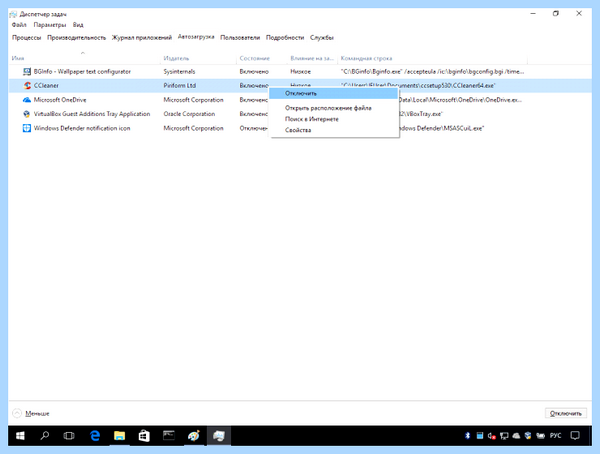
Task: Sort by the Издатель column header
Action: pos(176,59)
